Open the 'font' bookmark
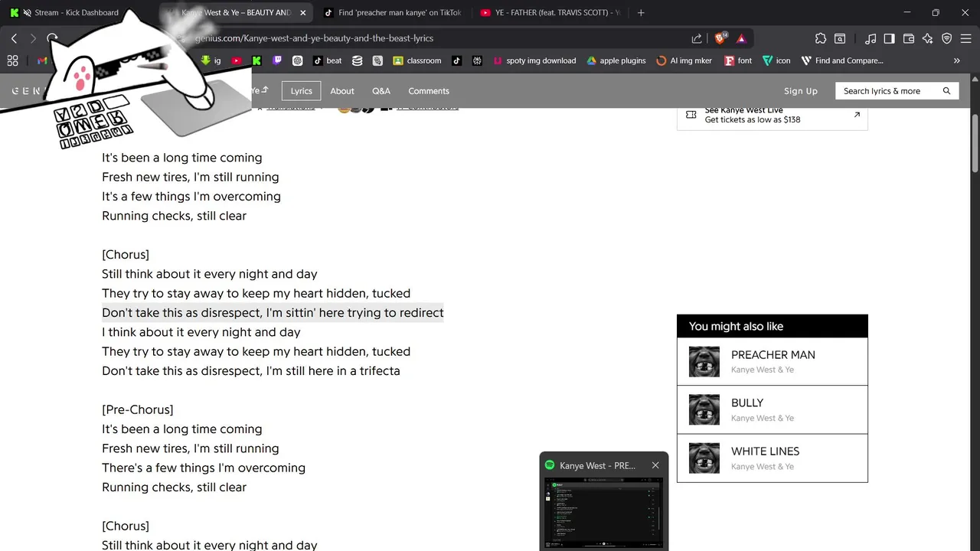The height and width of the screenshot is (551, 980). (x=738, y=60)
